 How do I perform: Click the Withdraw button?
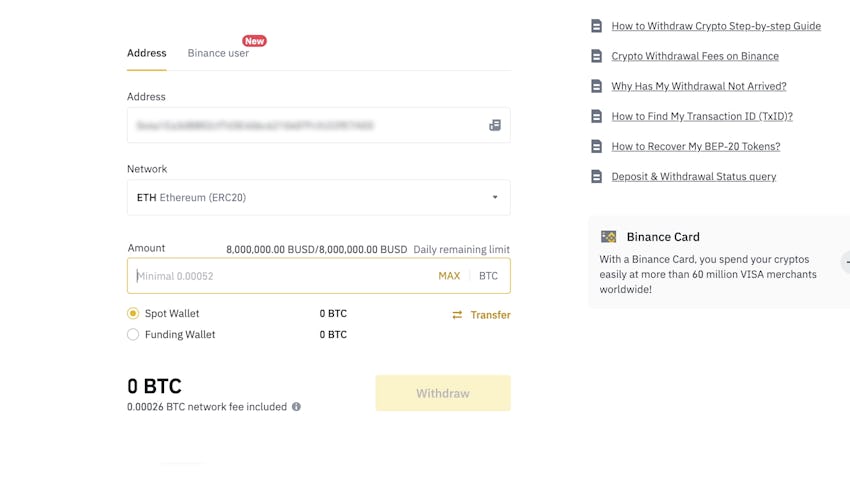[443, 393]
